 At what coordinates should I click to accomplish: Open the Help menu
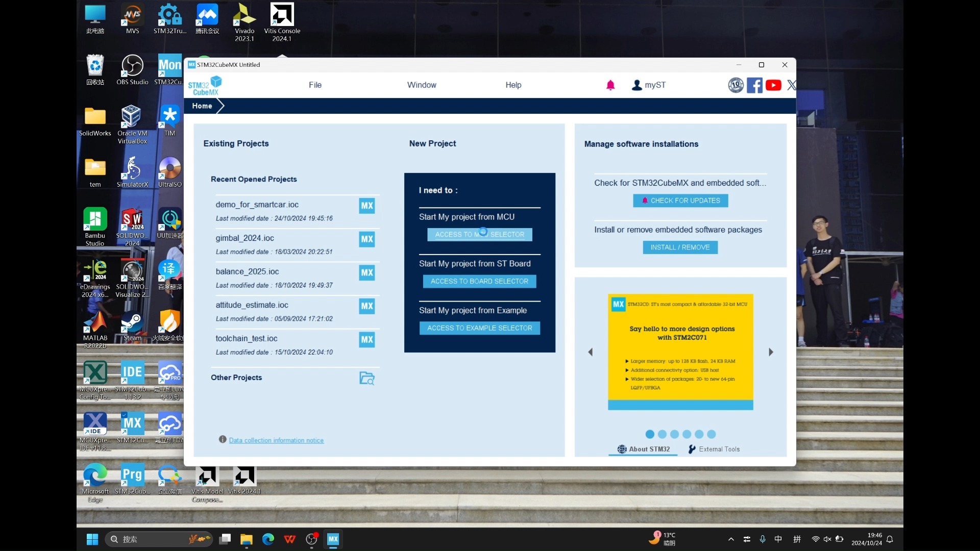point(513,85)
